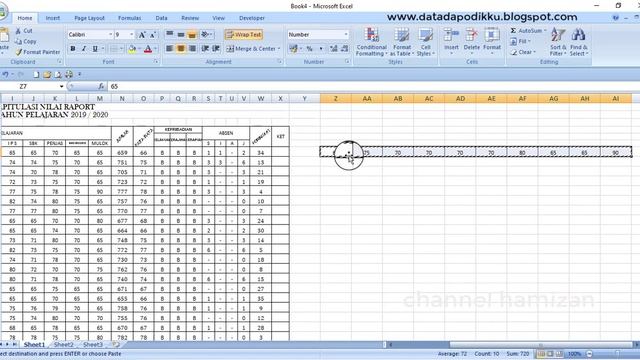Image resolution: width=640 pixels, height=360 pixels.
Task: Increase decimal places
Action: point(333,49)
